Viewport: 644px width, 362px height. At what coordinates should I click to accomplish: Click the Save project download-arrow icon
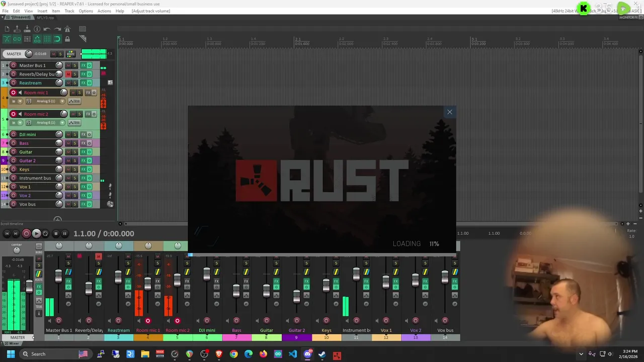pyautogui.click(x=27, y=29)
